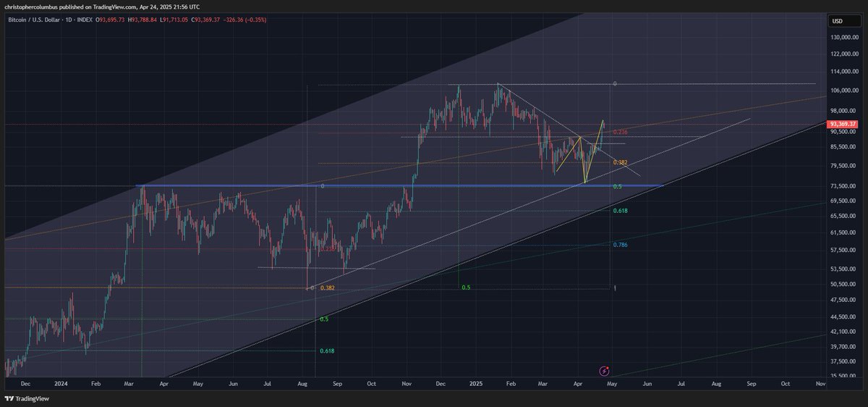Click the 85,500.00 price axis label
The width and height of the screenshot is (868, 407).
845,147
